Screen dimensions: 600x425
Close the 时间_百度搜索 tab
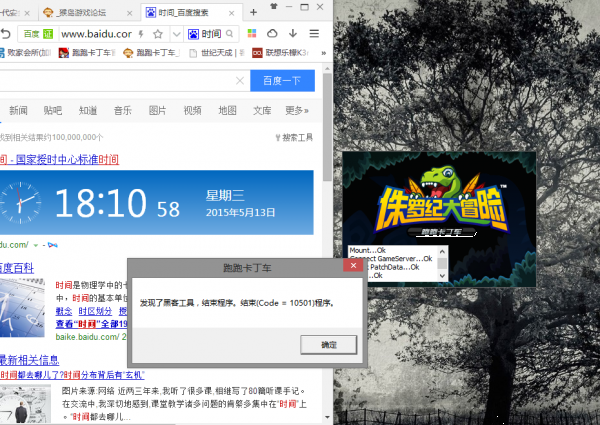click(x=232, y=13)
